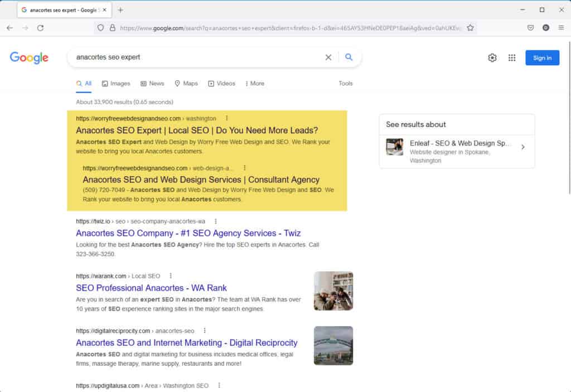Open the Enleaf - SEO & Web Design card
The width and height of the screenshot is (571, 392).
457,152
